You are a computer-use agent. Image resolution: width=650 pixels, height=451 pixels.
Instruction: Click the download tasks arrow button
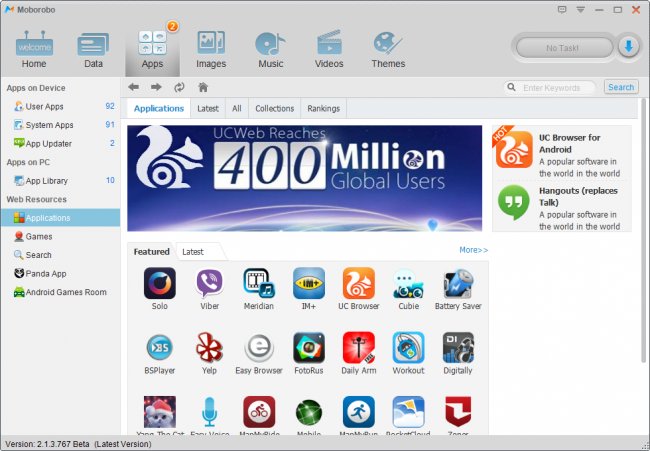629,47
